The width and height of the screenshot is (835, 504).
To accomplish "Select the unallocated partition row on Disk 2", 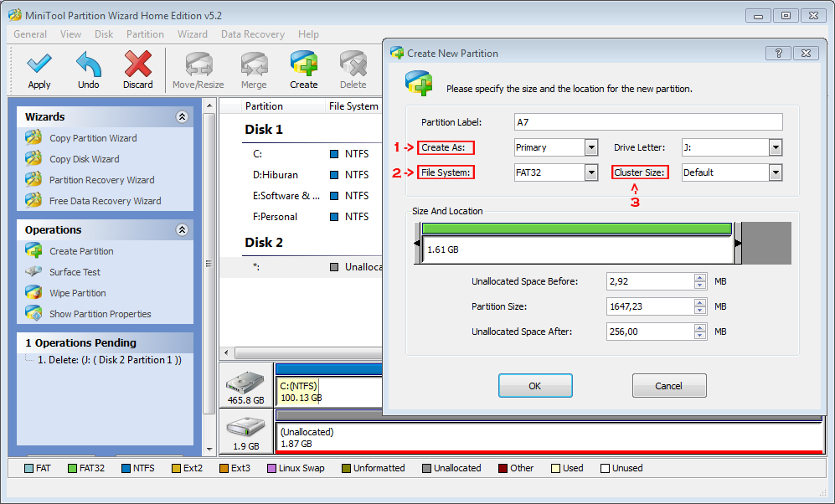I will click(302, 266).
